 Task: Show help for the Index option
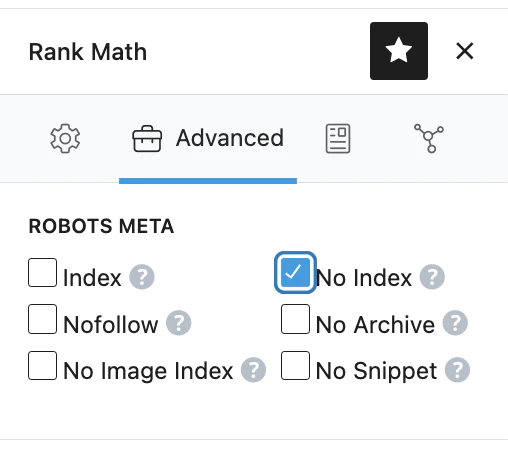coord(142,277)
